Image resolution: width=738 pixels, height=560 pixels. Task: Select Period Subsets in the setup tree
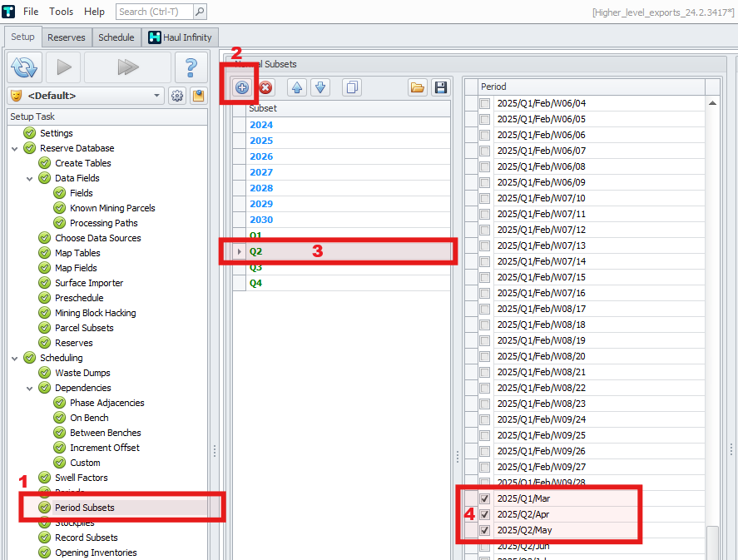click(x=85, y=508)
